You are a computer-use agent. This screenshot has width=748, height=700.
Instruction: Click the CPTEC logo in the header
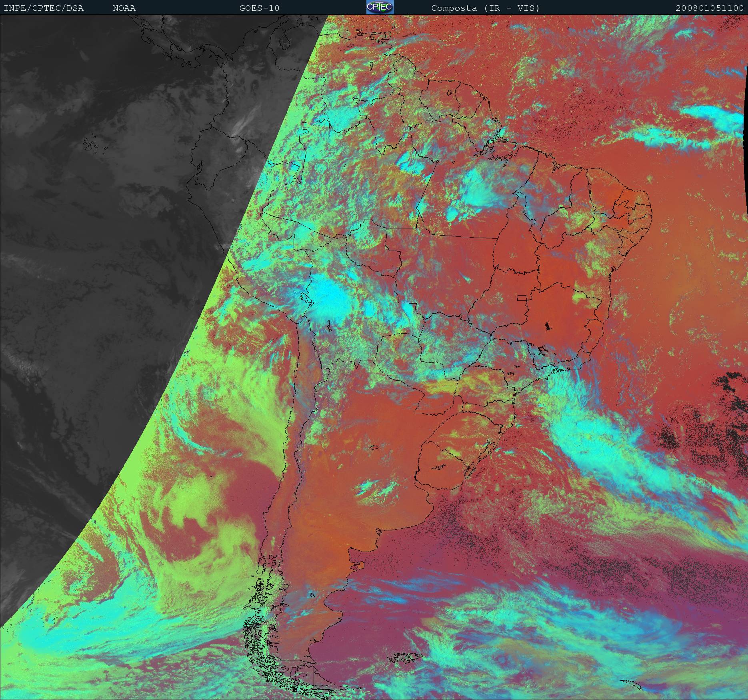coord(380,8)
